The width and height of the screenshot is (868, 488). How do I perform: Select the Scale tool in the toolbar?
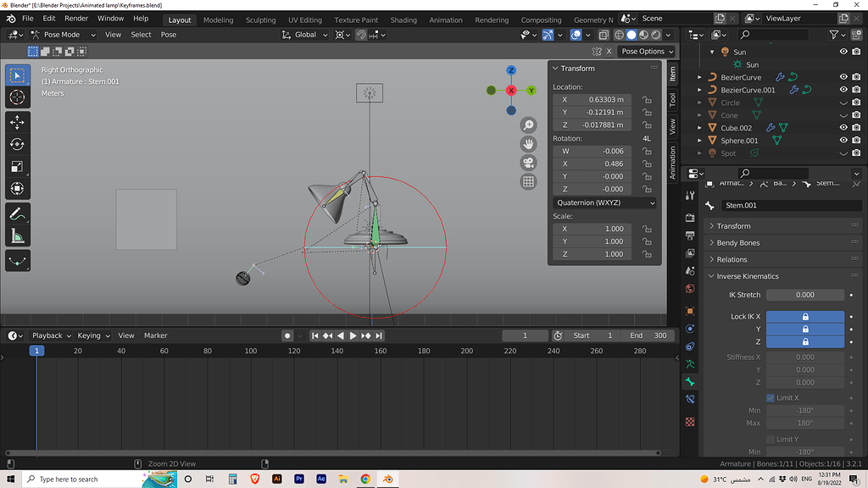click(x=17, y=166)
